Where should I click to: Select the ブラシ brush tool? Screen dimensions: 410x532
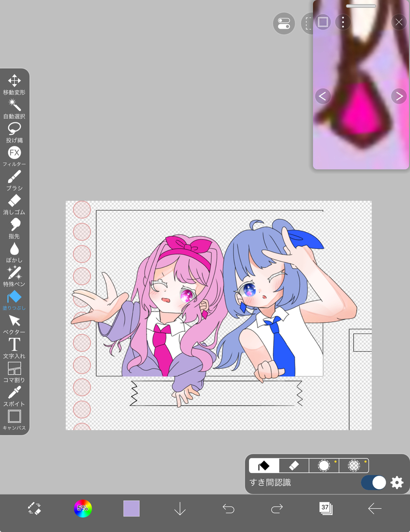click(14, 181)
